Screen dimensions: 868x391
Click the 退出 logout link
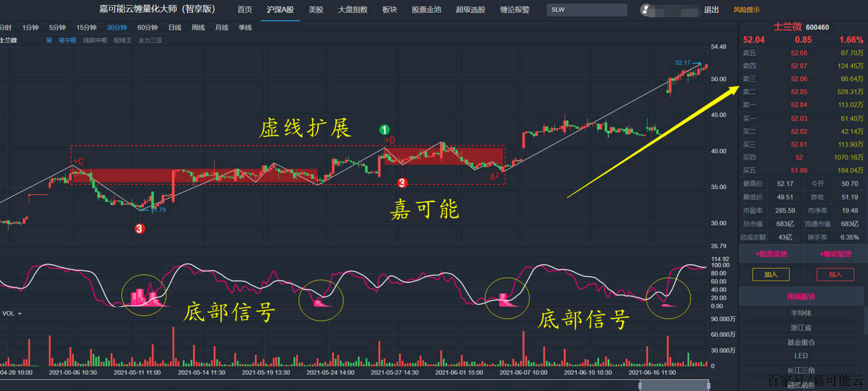click(x=711, y=10)
